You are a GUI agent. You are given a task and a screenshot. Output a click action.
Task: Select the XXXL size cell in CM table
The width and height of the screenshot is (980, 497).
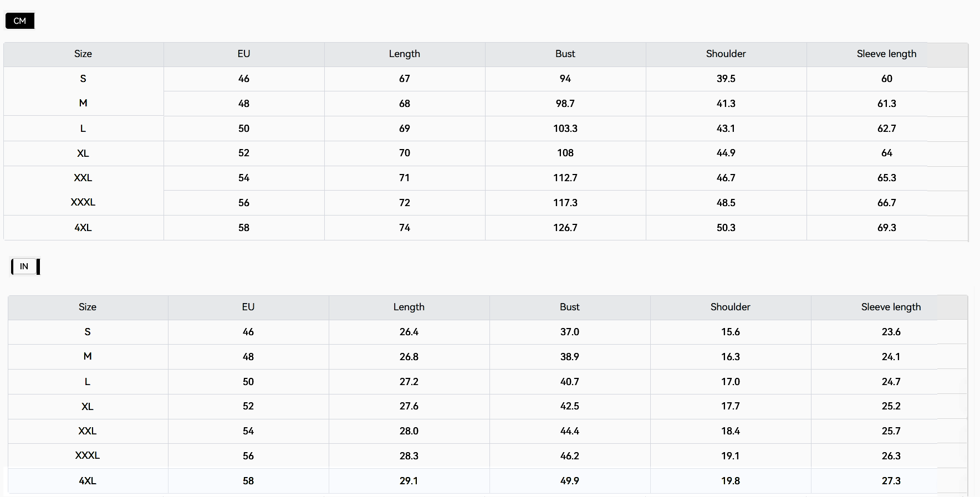pyautogui.click(x=83, y=202)
